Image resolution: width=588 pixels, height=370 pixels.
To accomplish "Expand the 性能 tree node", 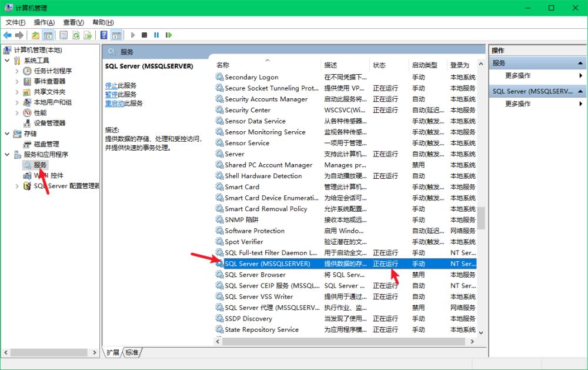I will click(x=17, y=112).
